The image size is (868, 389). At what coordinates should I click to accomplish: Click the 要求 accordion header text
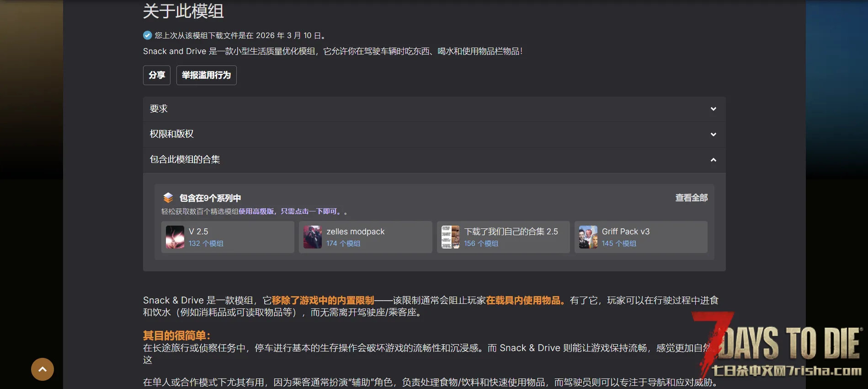click(159, 109)
